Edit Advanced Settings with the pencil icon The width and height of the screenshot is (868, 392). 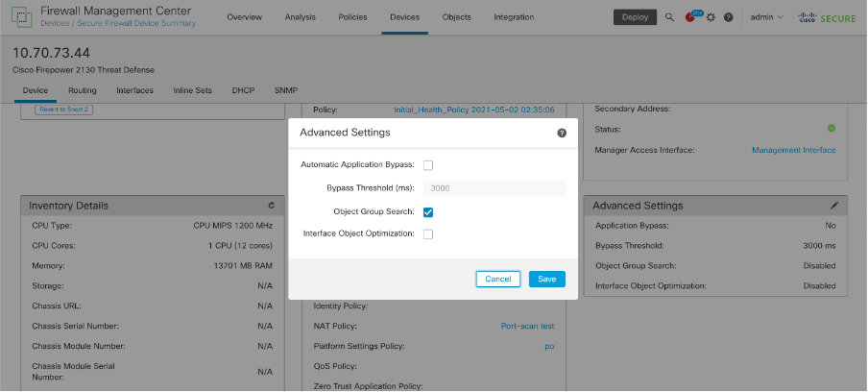834,206
